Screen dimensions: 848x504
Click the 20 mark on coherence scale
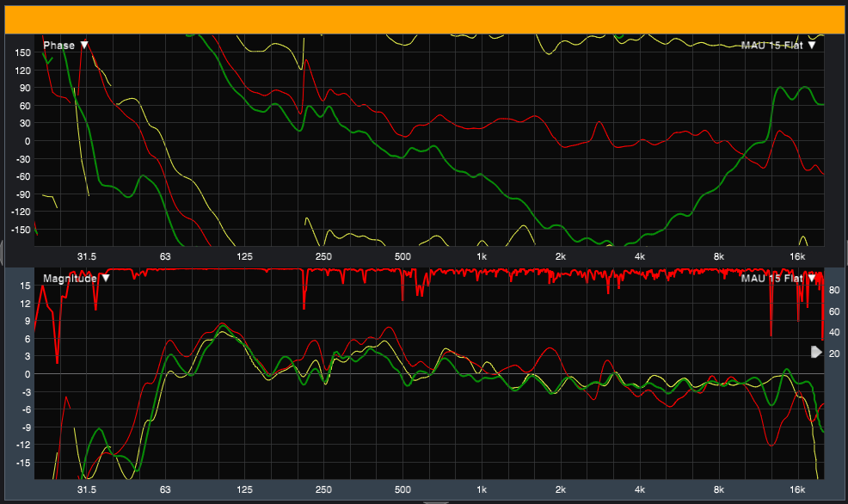pos(833,353)
